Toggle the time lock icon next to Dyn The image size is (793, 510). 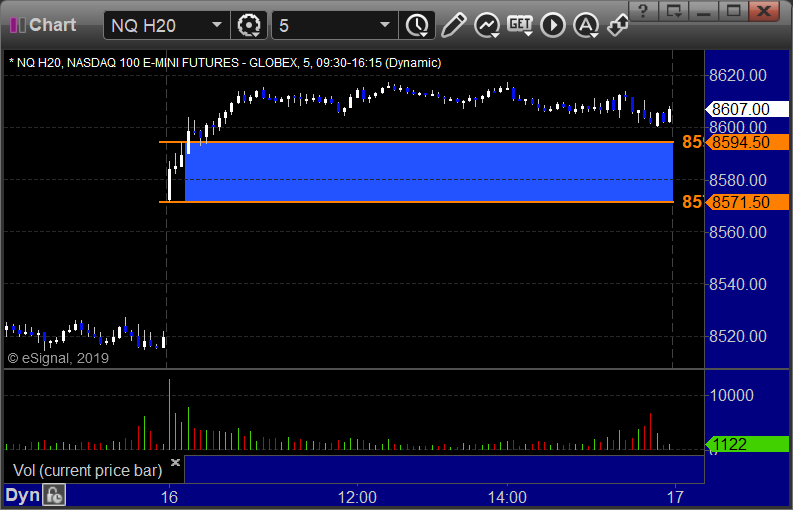click(x=54, y=495)
